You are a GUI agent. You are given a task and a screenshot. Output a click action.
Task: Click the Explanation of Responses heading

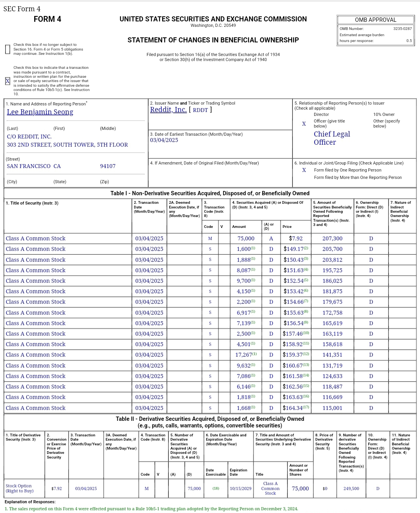pos(30,502)
